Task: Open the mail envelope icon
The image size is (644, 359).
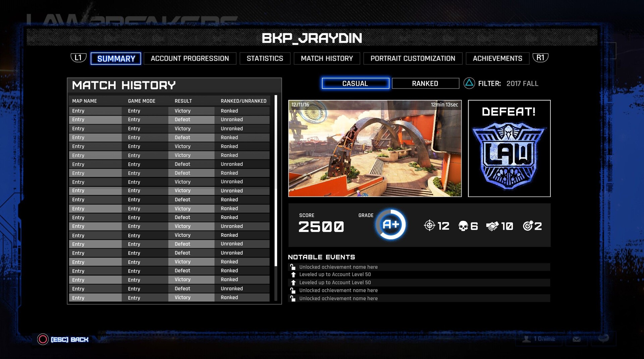Action: (x=577, y=339)
